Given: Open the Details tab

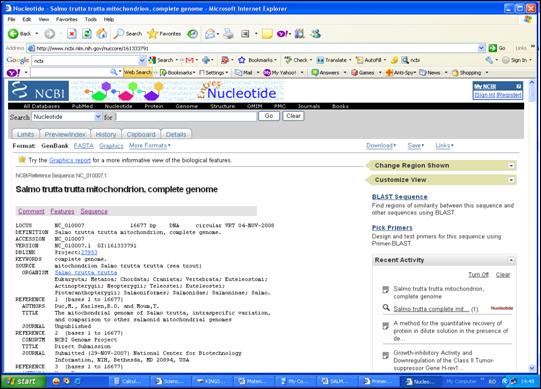Looking at the screenshot, I should (176, 134).
